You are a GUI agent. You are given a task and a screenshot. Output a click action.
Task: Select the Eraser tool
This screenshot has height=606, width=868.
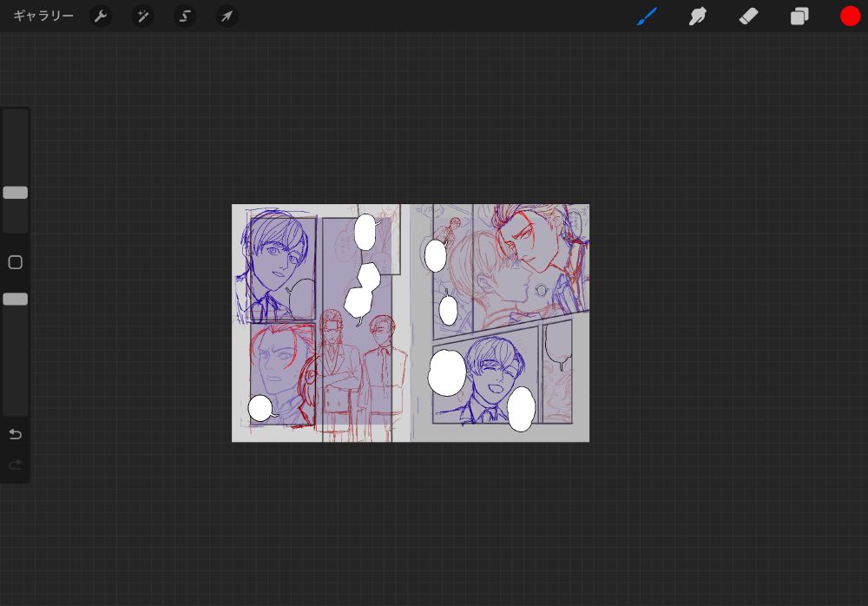click(x=748, y=16)
